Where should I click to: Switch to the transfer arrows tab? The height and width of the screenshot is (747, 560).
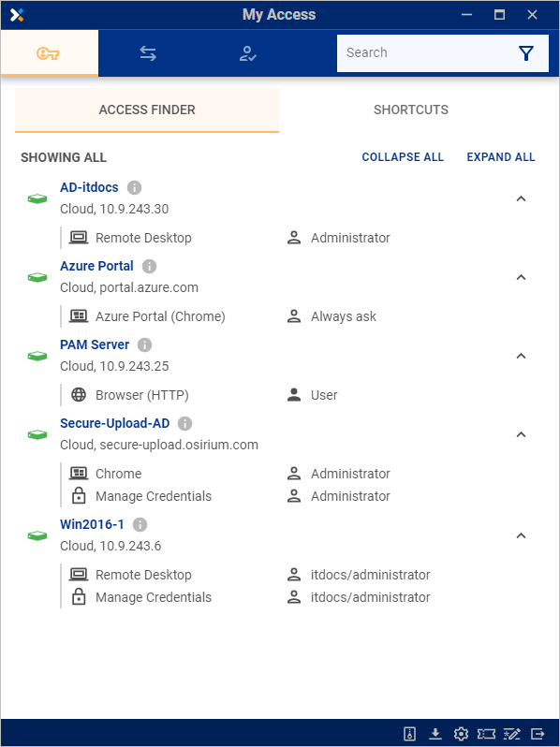(148, 52)
